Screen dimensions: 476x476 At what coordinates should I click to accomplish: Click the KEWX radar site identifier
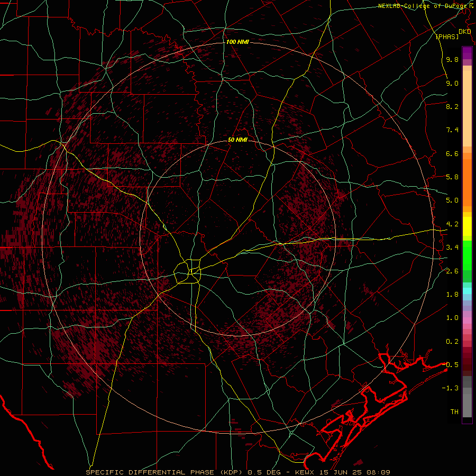coord(304,472)
